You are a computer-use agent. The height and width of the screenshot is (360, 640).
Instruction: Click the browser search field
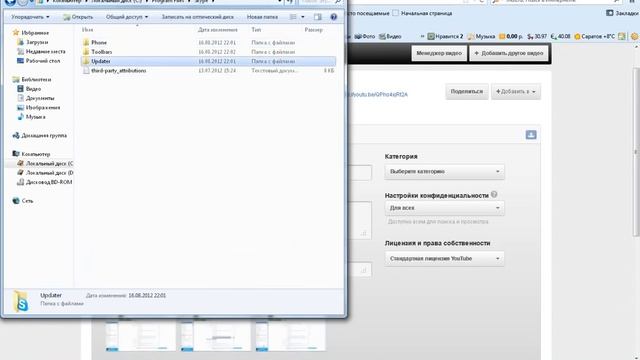(x=557, y=2)
